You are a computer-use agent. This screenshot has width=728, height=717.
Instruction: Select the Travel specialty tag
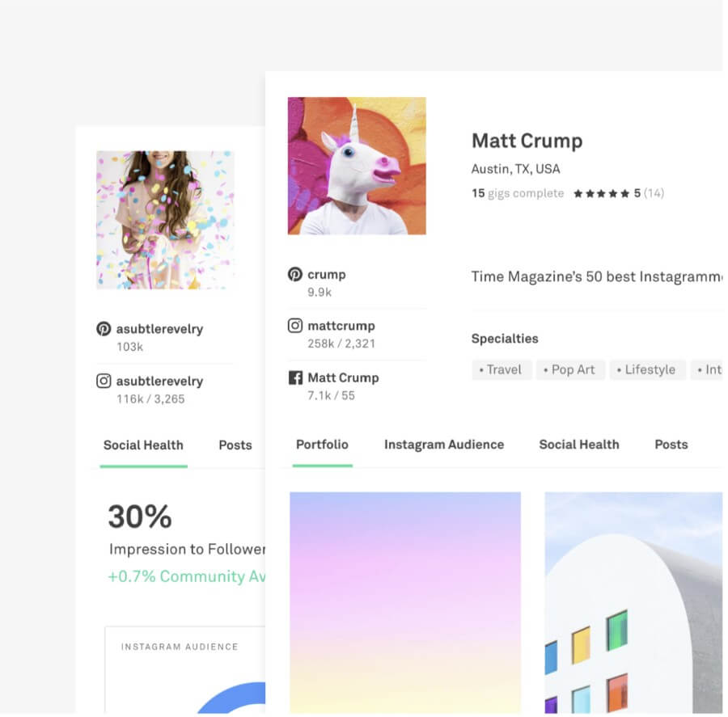pyautogui.click(x=502, y=370)
